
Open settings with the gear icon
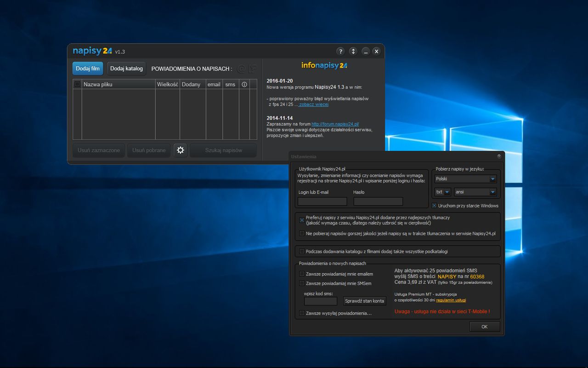tap(181, 150)
